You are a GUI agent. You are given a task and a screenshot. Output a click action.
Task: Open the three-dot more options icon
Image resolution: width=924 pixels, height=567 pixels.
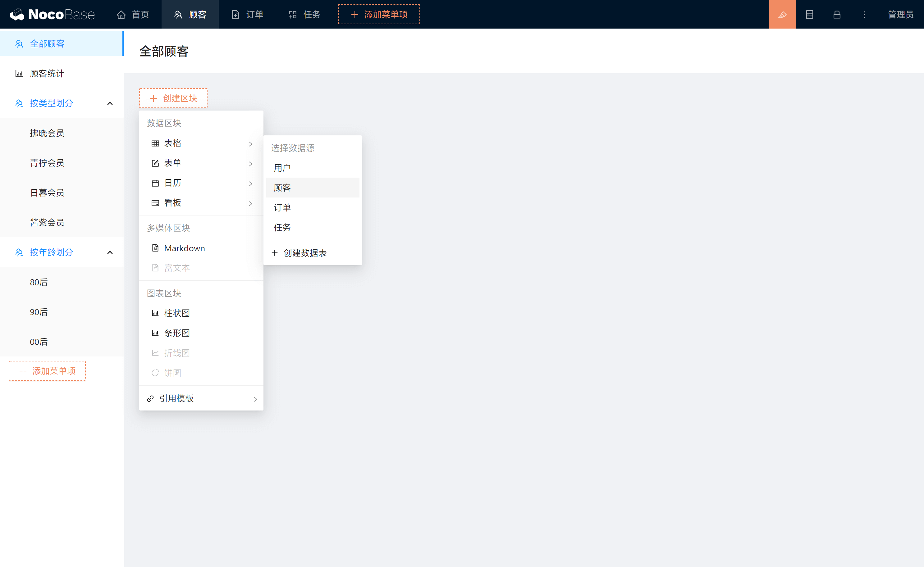coord(864,14)
